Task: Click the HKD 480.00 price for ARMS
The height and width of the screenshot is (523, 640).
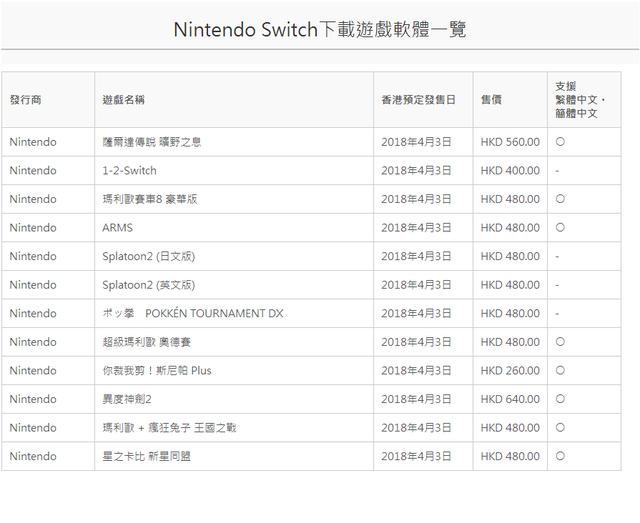Action: click(510, 227)
